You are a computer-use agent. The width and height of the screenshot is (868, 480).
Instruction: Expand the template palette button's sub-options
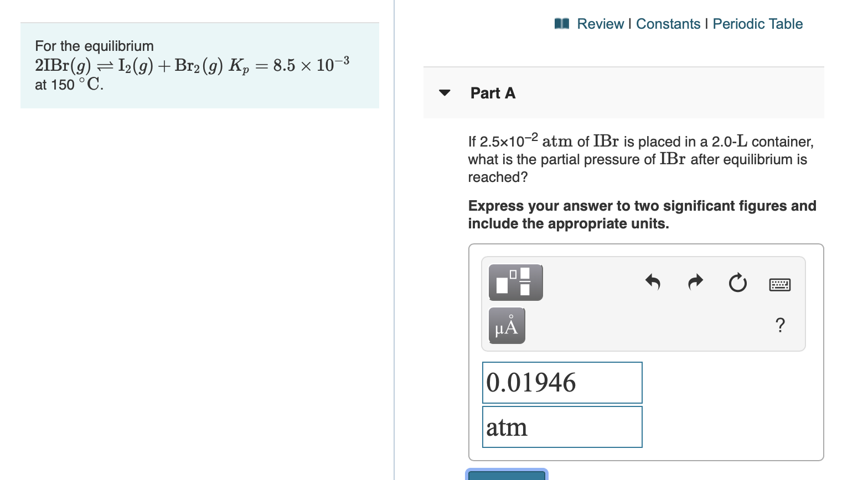tap(515, 282)
